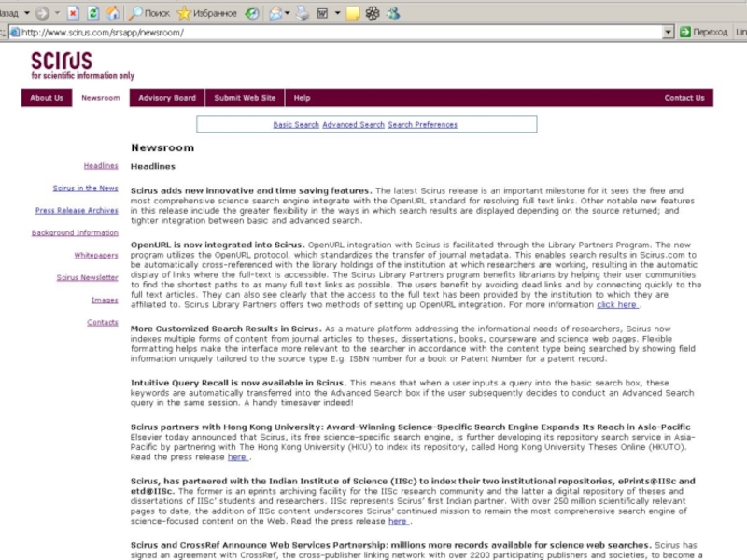The width and height of the screenshot is (747, 560).
Task: Open the Messenger people icon
Action: (x=393, y=13)
